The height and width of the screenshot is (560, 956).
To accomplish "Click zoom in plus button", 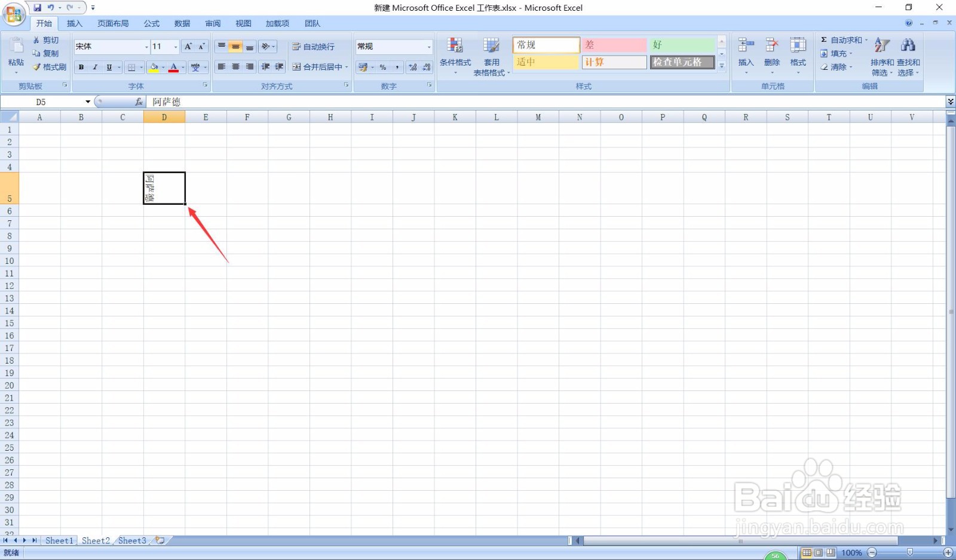I will tap(948, 553).
